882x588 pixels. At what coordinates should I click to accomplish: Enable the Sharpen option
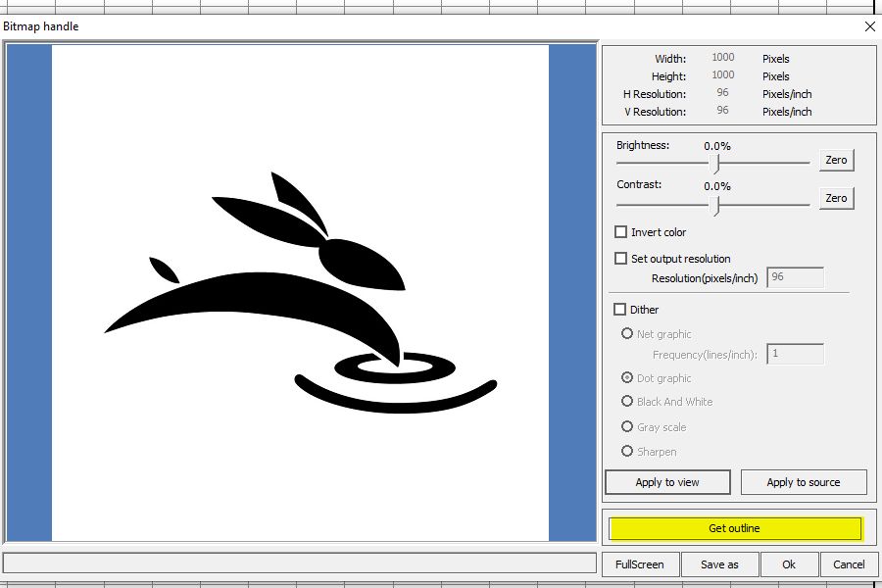click(x=627, y=452)
